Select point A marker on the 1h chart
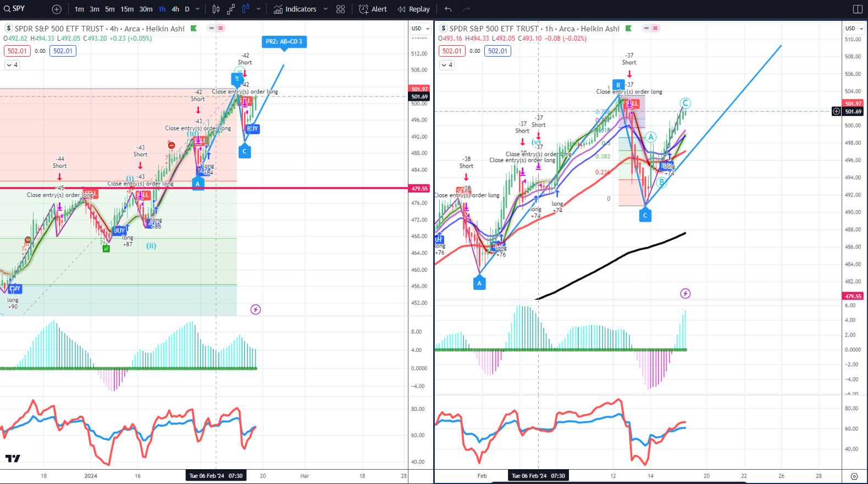Viewport: 868px width, 484px height. [479, 283]
